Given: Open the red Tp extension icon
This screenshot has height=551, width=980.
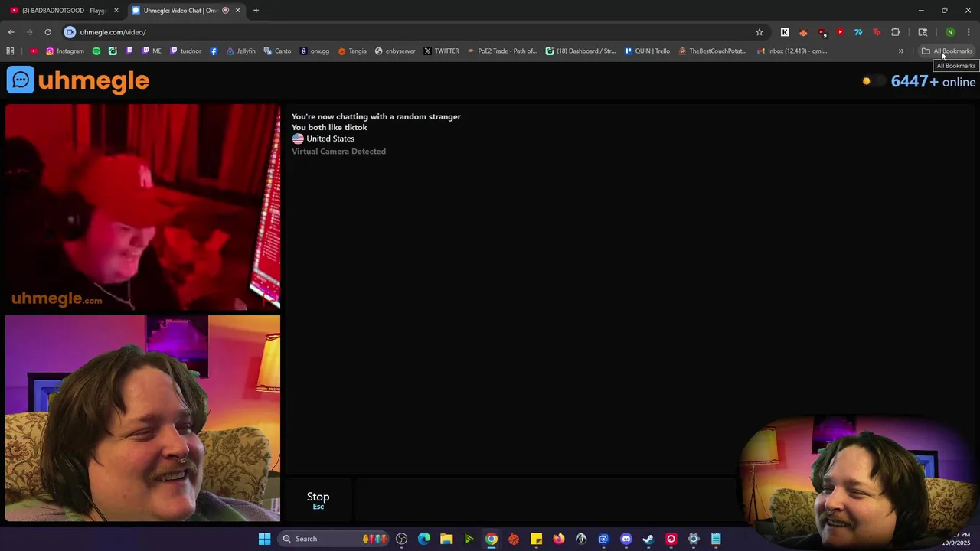Looking at the screenshot, I should point(877,32).
